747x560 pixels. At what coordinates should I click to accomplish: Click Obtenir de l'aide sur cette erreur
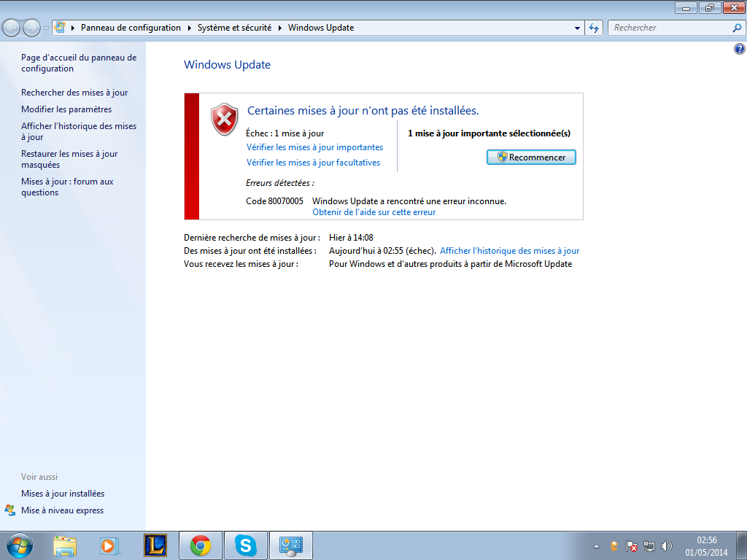point(374,212)
